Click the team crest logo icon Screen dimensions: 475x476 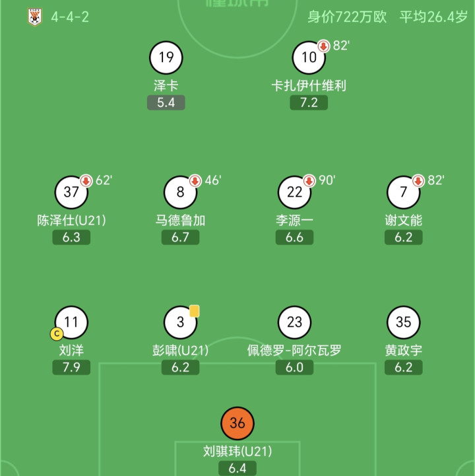pos(33,17)
